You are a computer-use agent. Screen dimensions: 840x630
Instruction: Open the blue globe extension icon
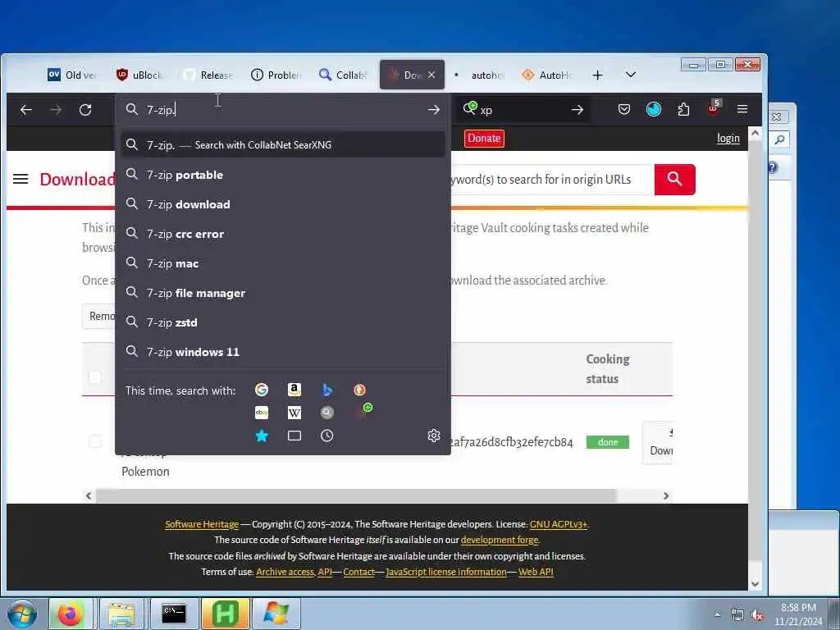pyautogui.click(x=654, y=110)
